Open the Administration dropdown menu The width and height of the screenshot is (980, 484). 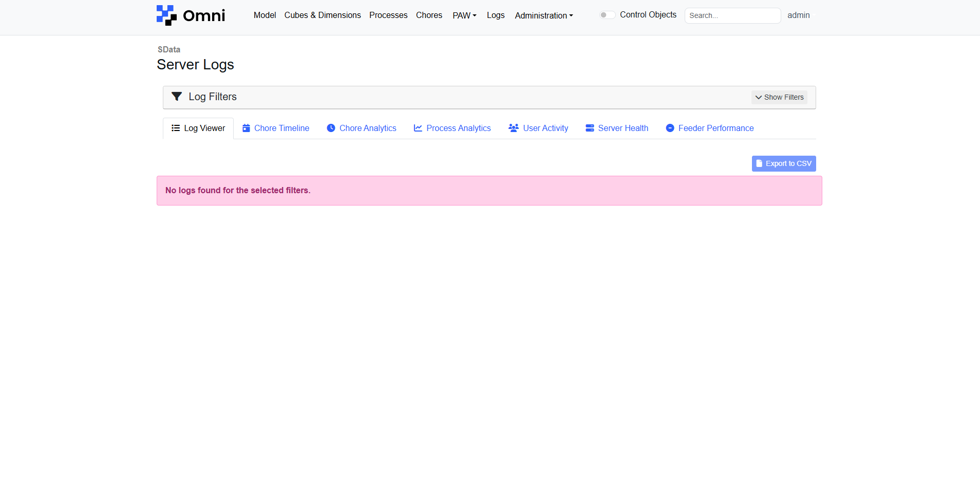(x=544, y=15)
